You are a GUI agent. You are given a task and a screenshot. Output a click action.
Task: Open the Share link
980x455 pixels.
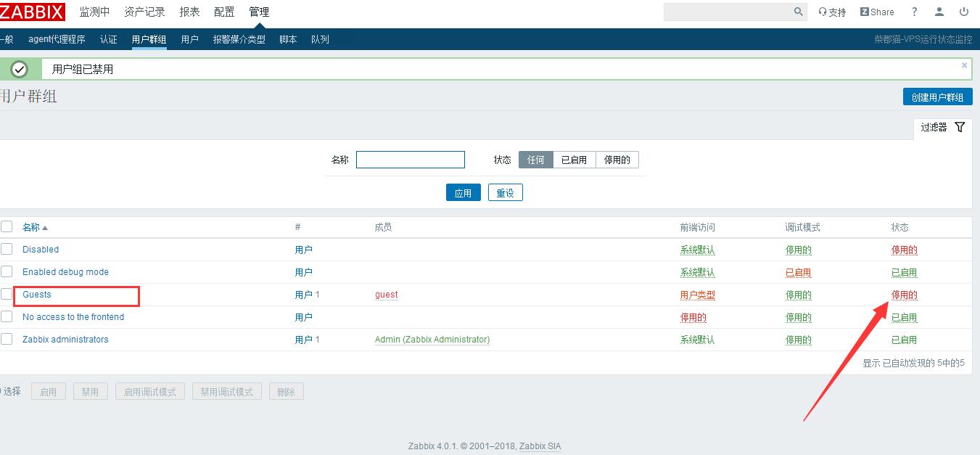[877, 12]
